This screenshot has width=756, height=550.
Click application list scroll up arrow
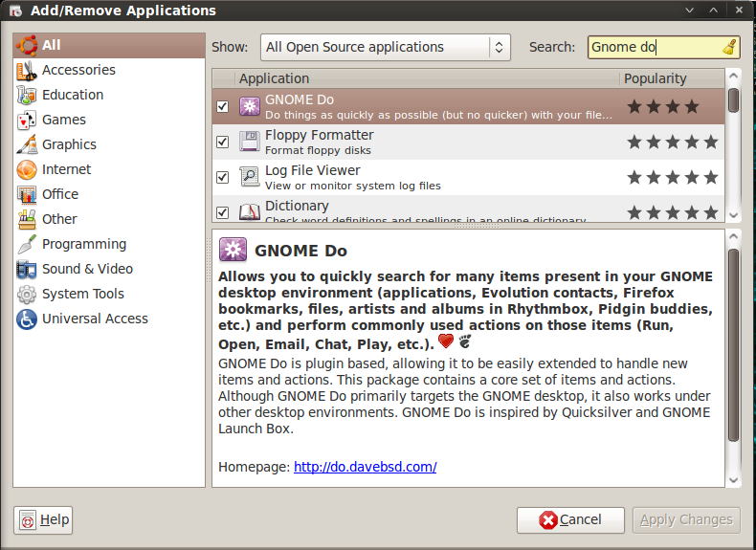733,76
